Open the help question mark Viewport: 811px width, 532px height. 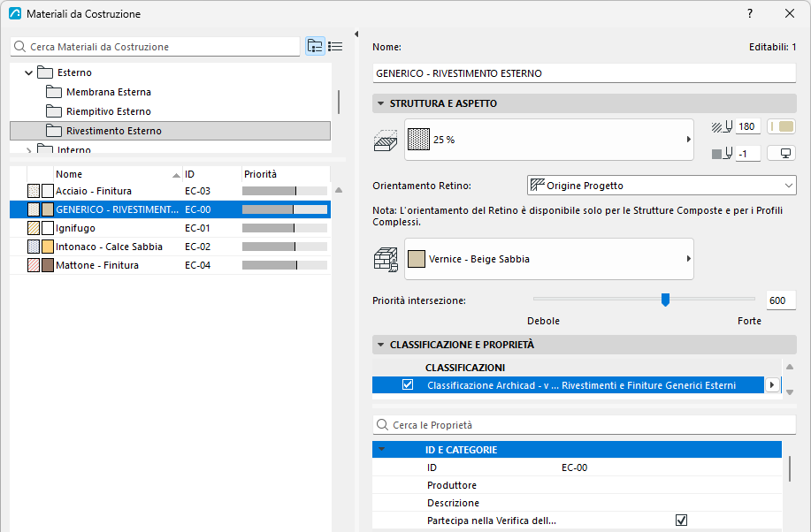(750, 13)
